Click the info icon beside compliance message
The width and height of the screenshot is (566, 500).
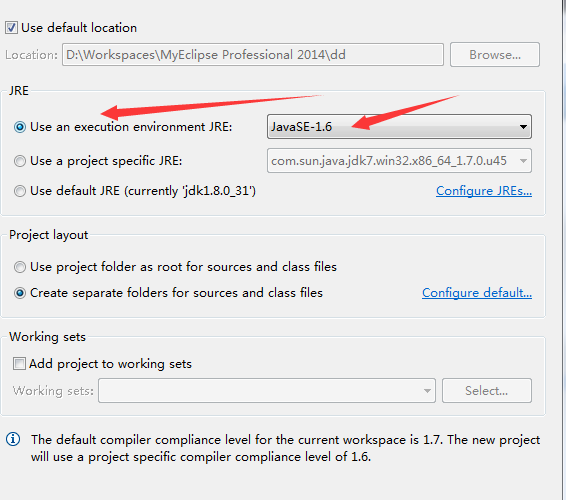13,439
